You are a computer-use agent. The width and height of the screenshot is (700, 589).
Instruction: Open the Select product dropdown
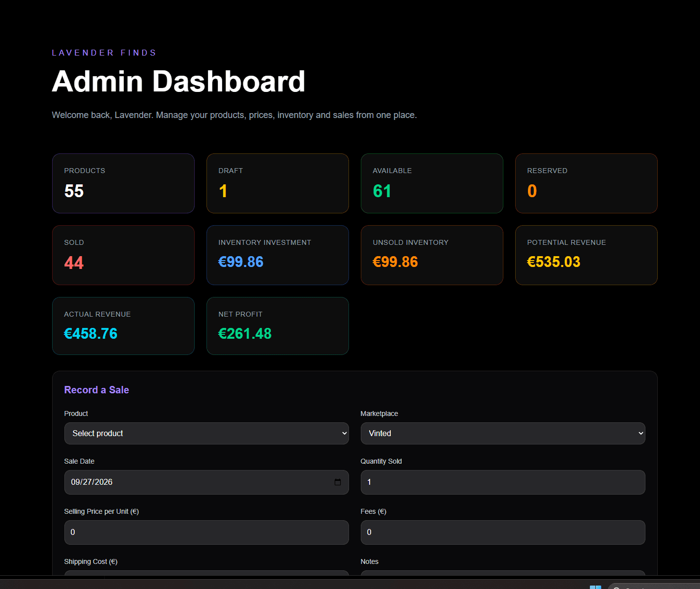tap(206, 434)
